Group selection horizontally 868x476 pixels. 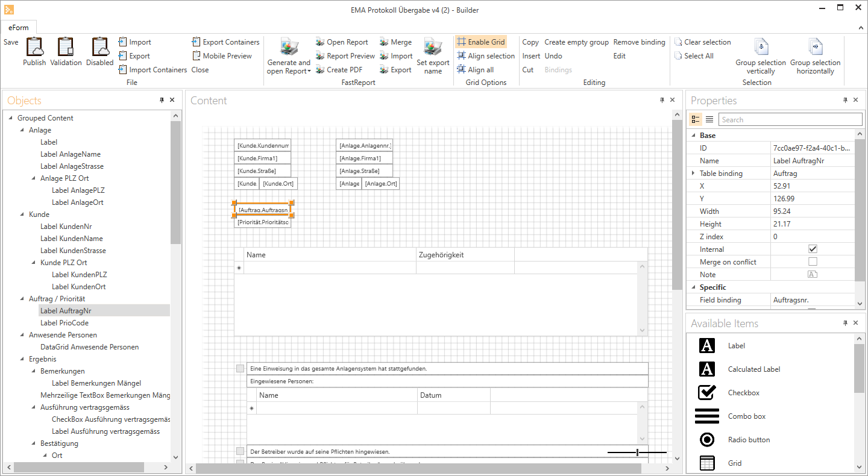click(x=815, y=48)
